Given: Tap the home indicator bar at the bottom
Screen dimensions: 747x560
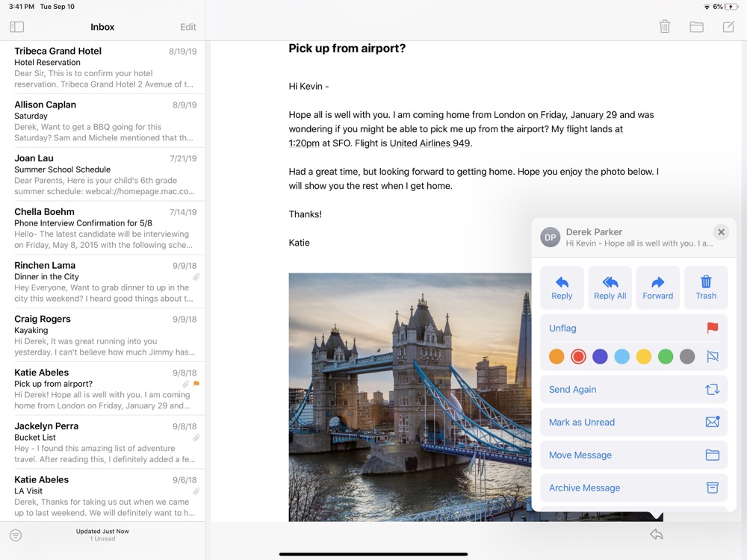Looking at the screenshot, I should 373,554.
